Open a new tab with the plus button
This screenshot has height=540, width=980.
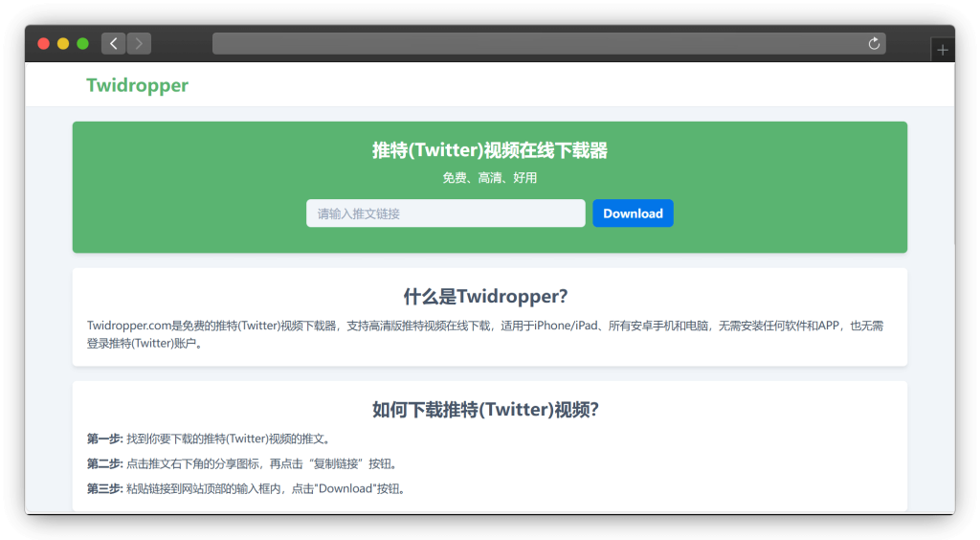(943, 50)
